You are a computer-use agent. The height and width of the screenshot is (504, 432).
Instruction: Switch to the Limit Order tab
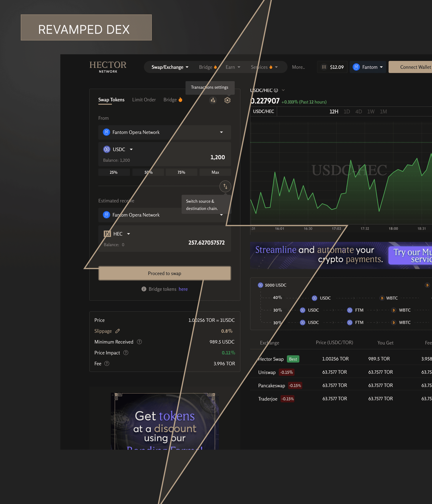click(144, 100)
